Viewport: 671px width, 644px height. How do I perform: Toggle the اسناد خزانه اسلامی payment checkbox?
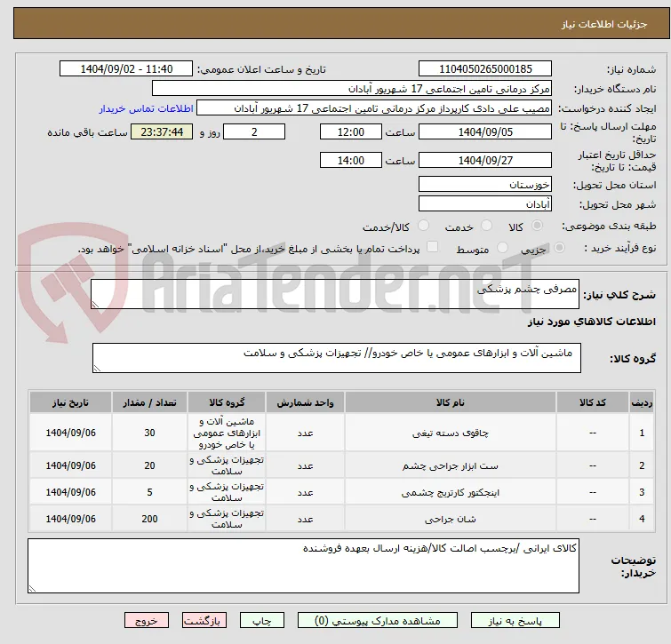(433, 247)
